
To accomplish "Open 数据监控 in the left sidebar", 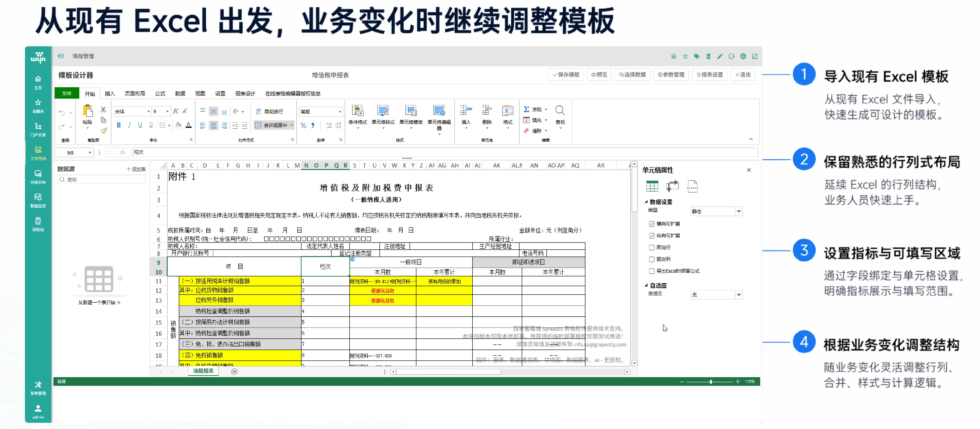I will click(x=38, y=200).
